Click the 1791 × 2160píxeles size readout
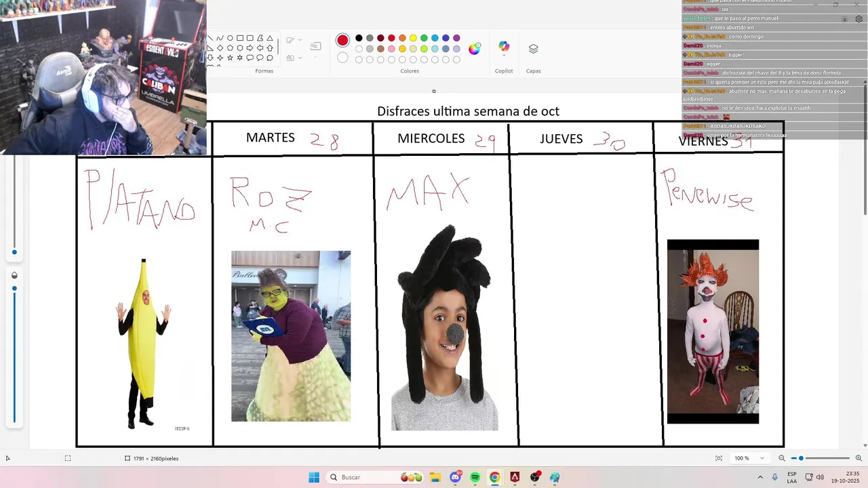Viewport: 868px width, 488px height. 156,459
